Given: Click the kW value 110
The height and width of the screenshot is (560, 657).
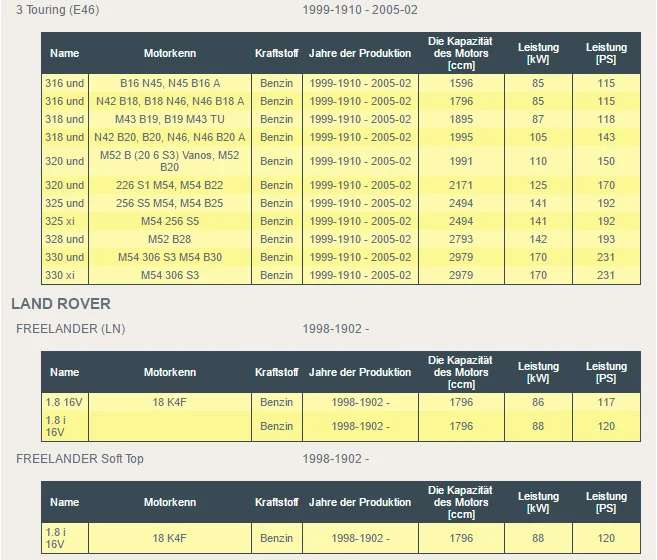Looking at the screenshot, I should (538, 161).
